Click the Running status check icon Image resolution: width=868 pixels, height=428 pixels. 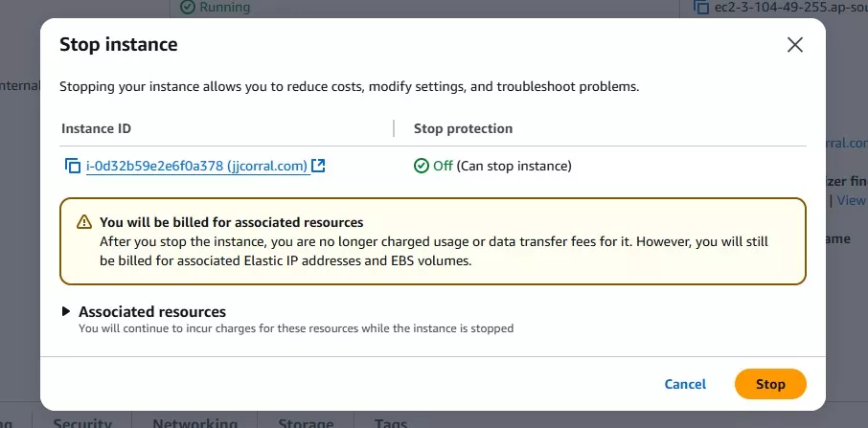pyautogui.click(x=187, y=7)
